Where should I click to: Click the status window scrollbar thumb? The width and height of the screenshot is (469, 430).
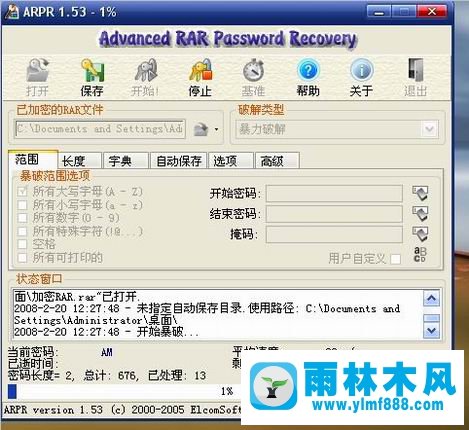pyautogui.click(x=432, y=318)
